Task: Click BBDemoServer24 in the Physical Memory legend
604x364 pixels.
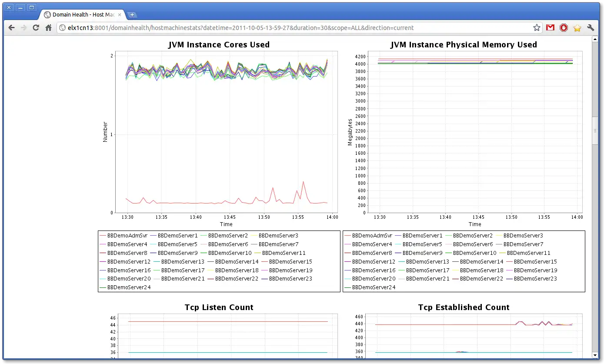Action: [x=374, y=287]
